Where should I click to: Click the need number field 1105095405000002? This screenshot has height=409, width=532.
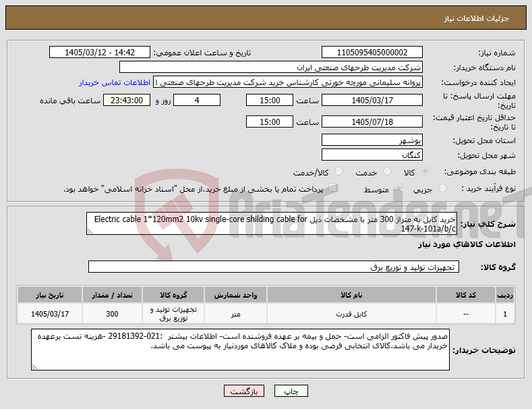click(x=372, y=53)
